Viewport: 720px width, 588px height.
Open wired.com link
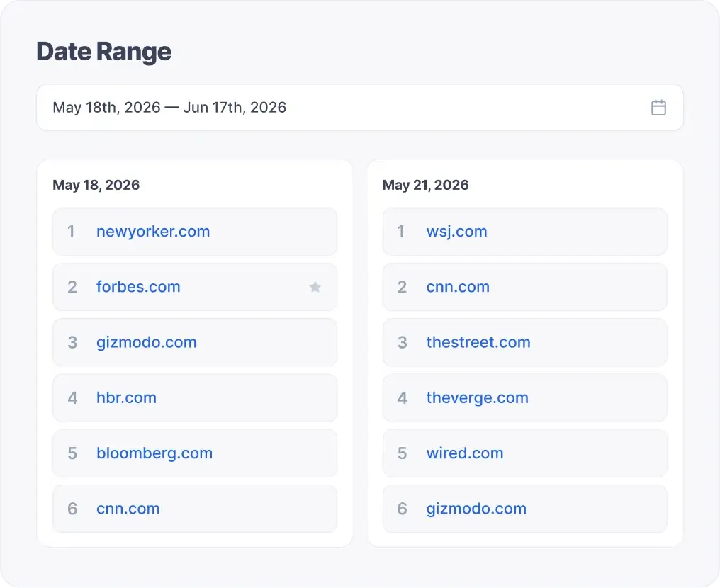[465, 453]
